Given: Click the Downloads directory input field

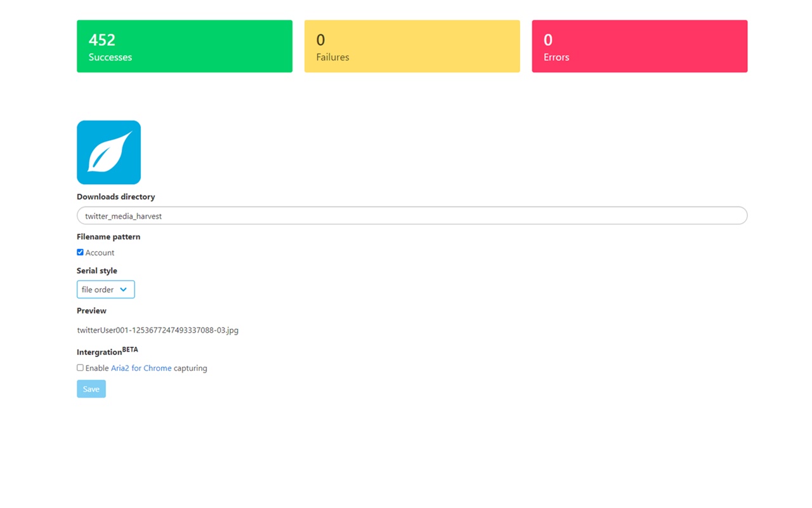Looking at the screenshot, I should click(x=412, y=216).
